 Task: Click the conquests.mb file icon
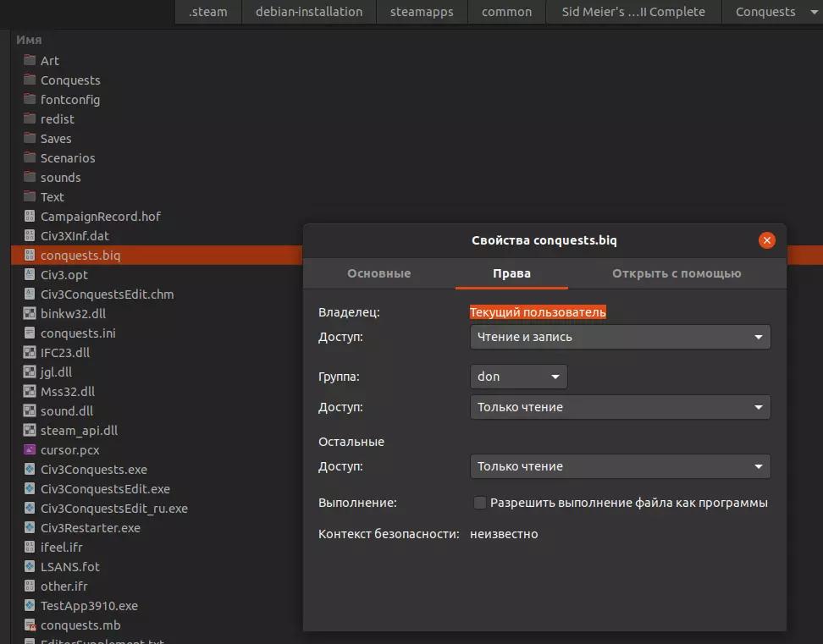point(30,625)
